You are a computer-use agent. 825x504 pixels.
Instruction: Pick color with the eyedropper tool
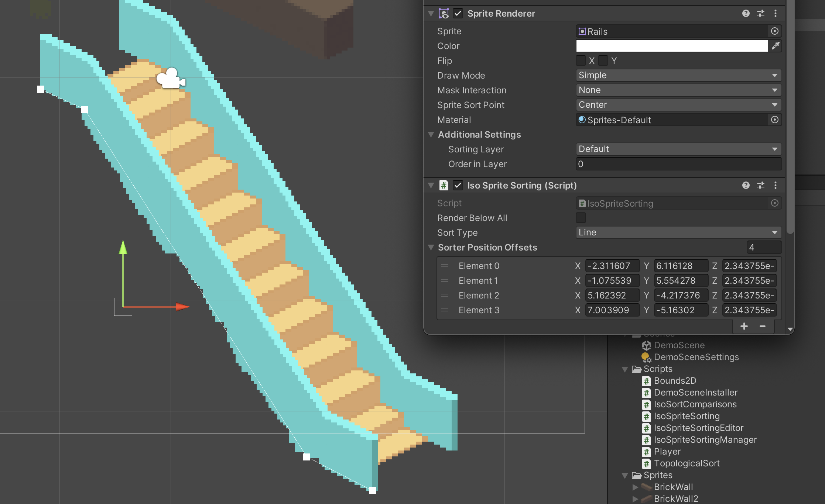776,46
